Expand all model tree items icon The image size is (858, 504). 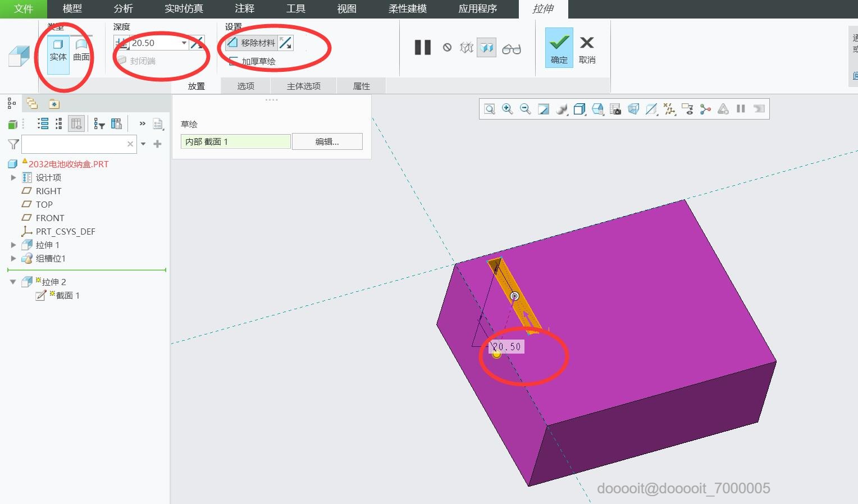43,124
